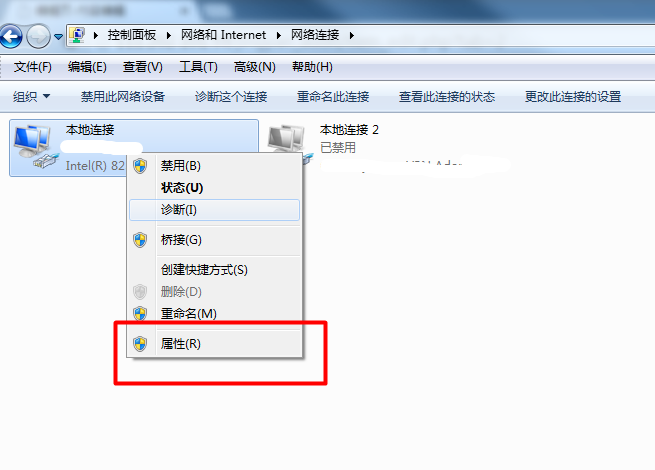Screen dimensions: 655x470
Task: Click the blue Back navigation arrow
Action: (x=11, y=36)
